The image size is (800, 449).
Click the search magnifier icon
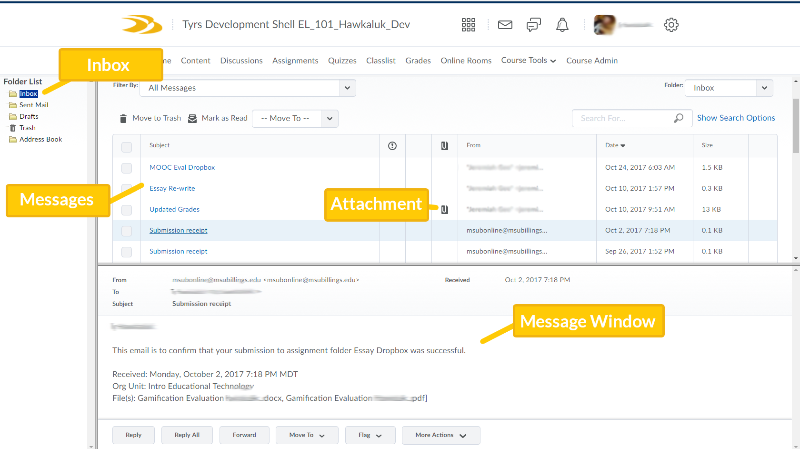[680, 118]
